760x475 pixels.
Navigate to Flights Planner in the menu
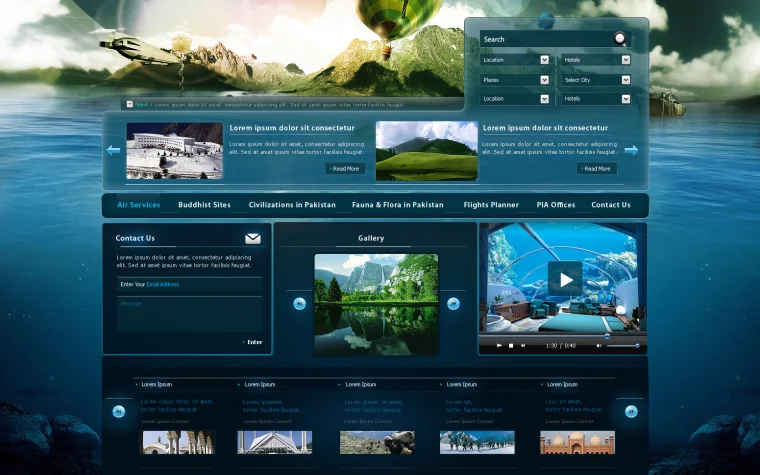(x=491, y=205)
